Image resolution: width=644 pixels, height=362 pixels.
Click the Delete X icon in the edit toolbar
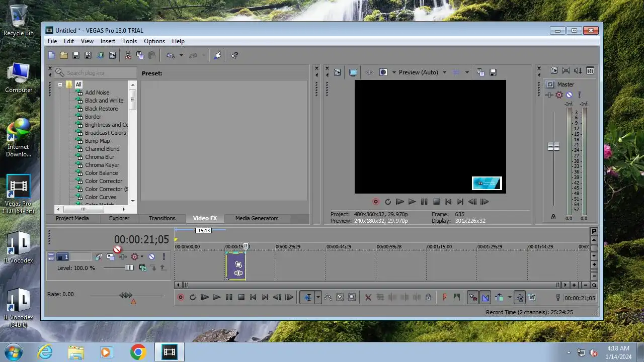(368, 298)
